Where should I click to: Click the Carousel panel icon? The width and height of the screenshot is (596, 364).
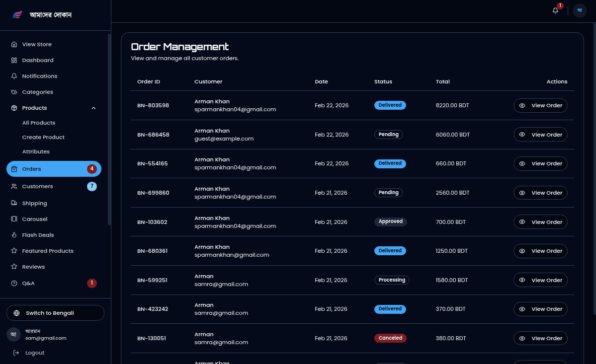pos(13,219)
